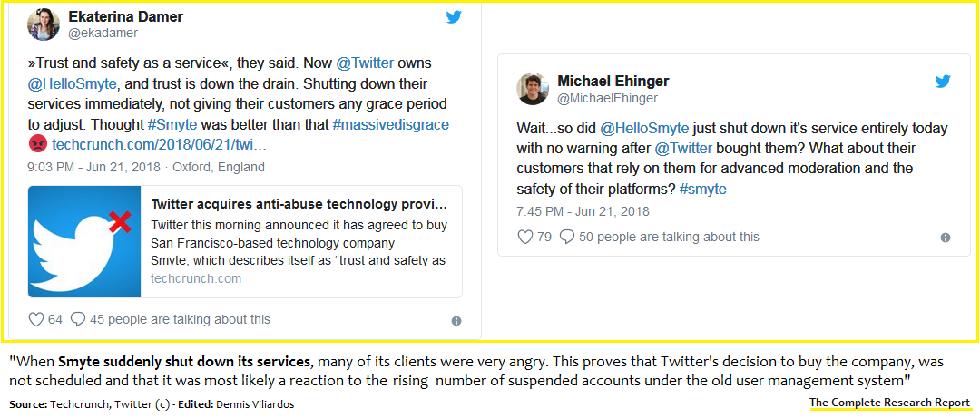The width and height of the screenshot is (980, 418).
Task: Open Michael Ehinger's profile picture
Action: pos(533,89)
